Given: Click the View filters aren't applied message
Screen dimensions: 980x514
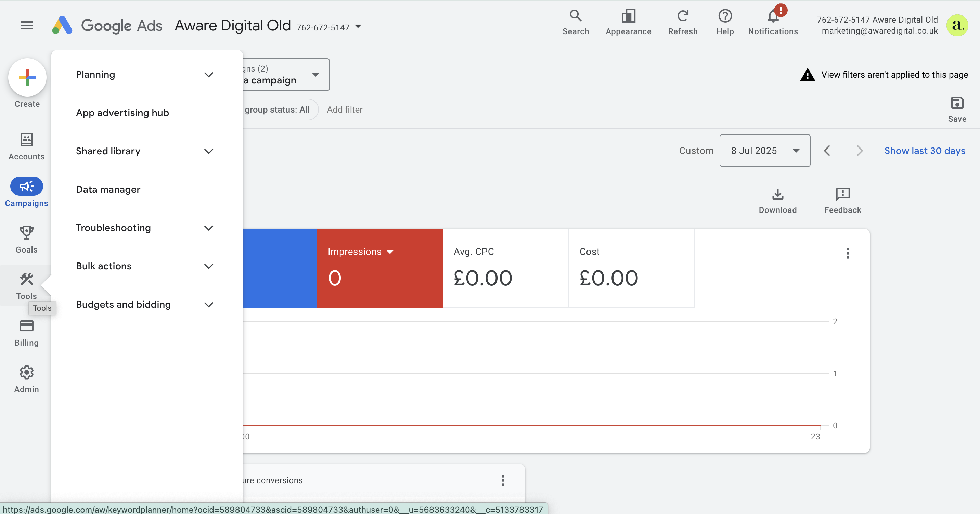Looking at the screenshot, I should [894, 75].
